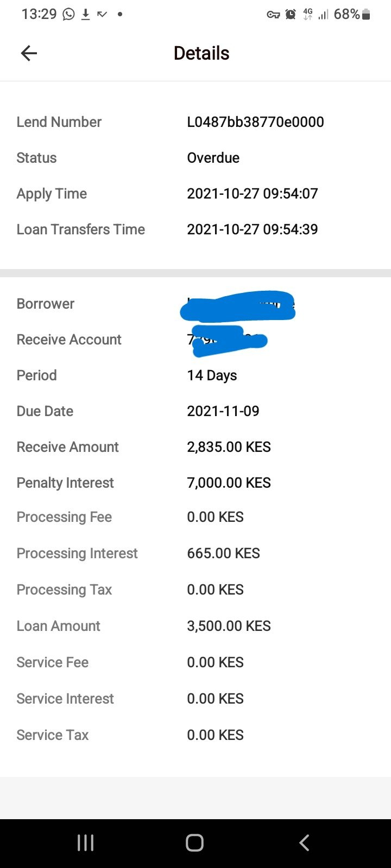
Task: Tap the download status icon
Action: click(85, 14)
